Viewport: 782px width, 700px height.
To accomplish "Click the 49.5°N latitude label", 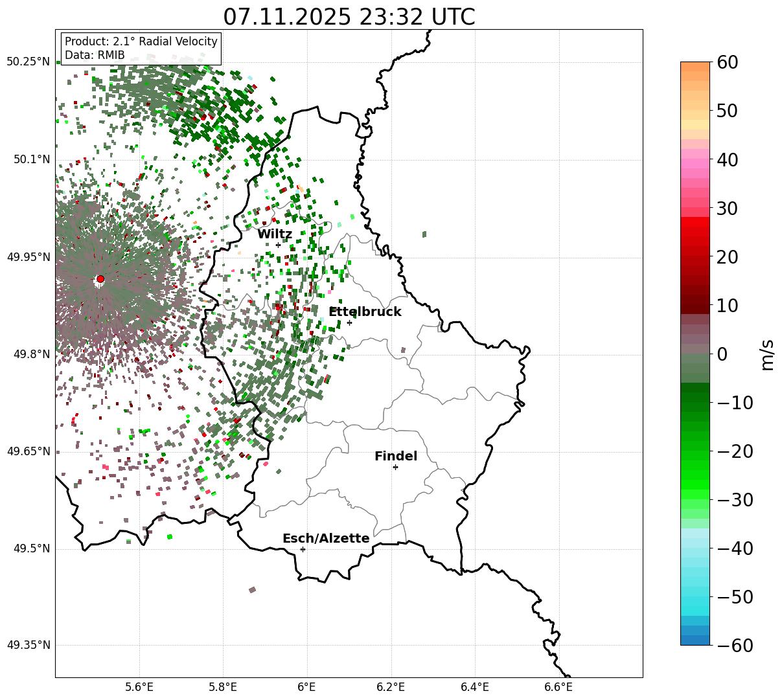I will pos(31,548).
